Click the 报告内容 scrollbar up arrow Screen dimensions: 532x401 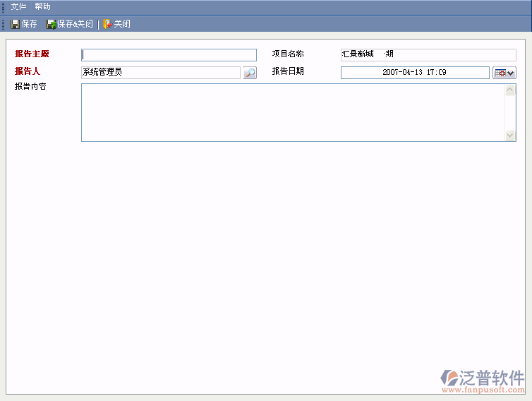point(510,90)
